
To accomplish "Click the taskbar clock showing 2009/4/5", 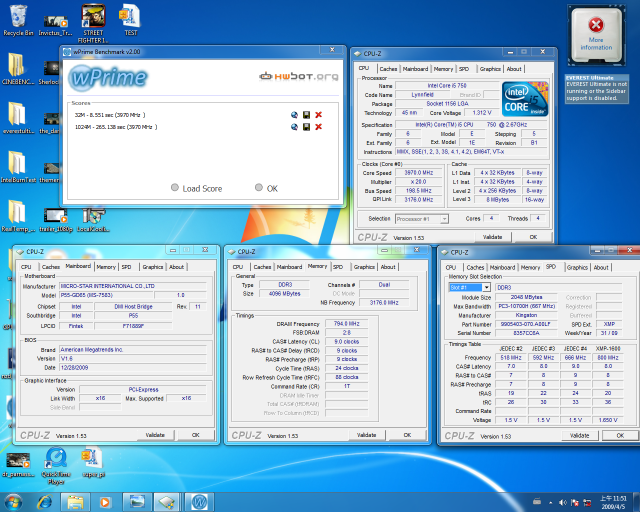I will tap(613, 503).
